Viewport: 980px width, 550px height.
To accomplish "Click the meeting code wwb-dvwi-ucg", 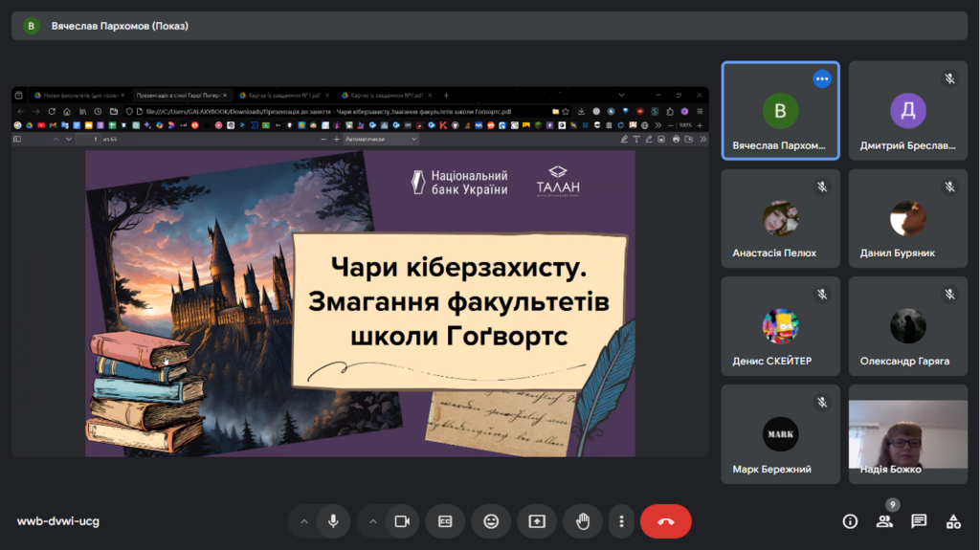I will (x=58, y=521).
